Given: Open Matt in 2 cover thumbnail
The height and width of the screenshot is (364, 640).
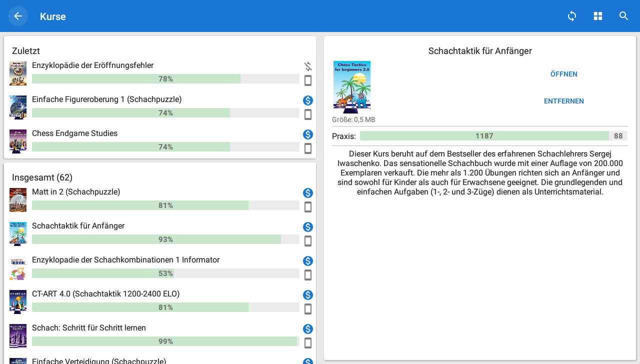Looking at the screenshot, I should click(18, 200).
